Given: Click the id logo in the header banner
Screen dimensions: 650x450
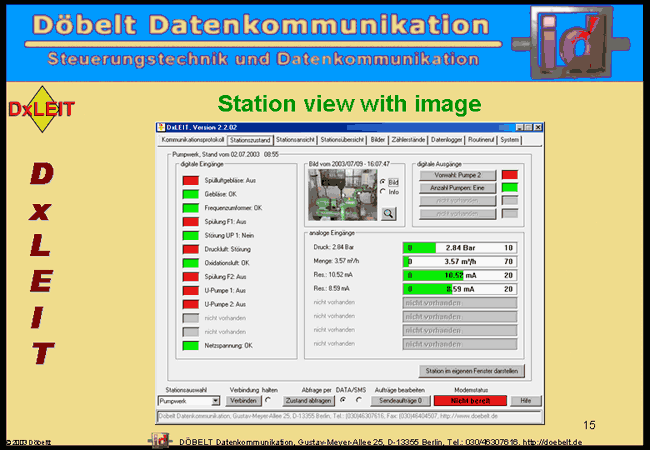Looking at the screenshot, I should (x=571, y=42).
